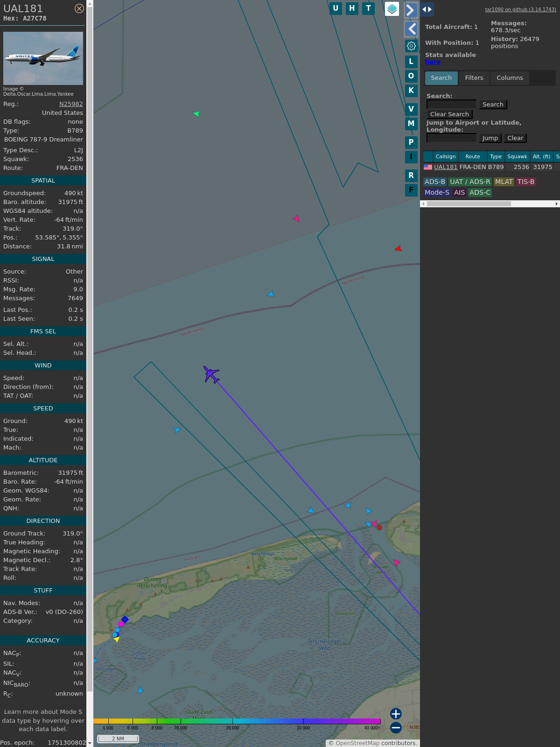Click the SPATIAL section header

click(x=43, y=181)
